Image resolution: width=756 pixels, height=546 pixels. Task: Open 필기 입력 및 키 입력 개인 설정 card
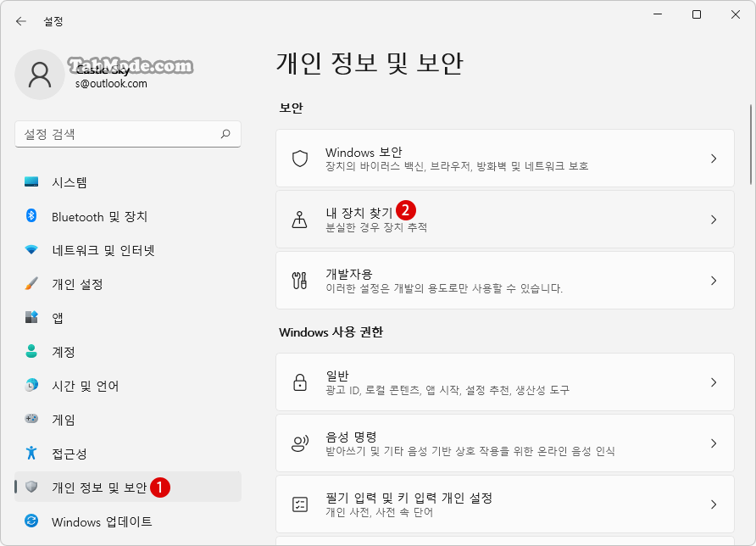pos(505,504)
